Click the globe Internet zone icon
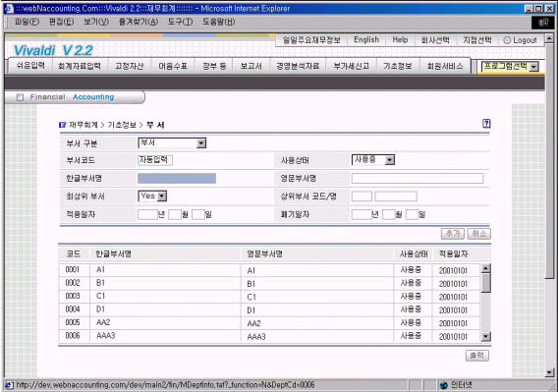Screen dimensions: 558x392 443,385
